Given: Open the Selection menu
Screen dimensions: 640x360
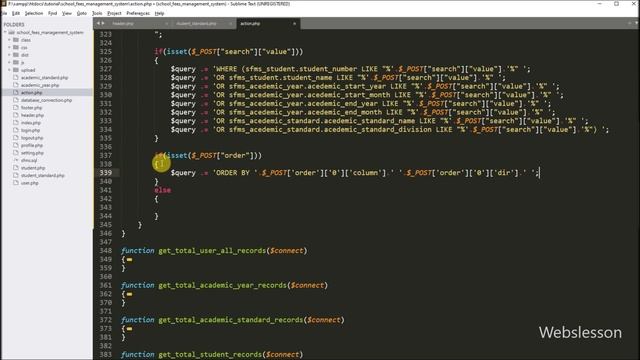Looking at the screenshot, I should click(x=34, y=13).
